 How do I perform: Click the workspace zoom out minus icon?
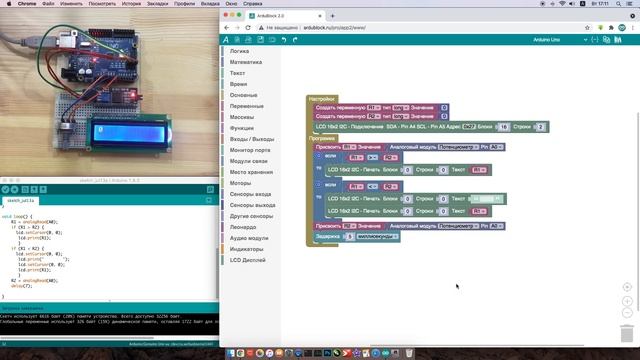click(x=627, y=313)
